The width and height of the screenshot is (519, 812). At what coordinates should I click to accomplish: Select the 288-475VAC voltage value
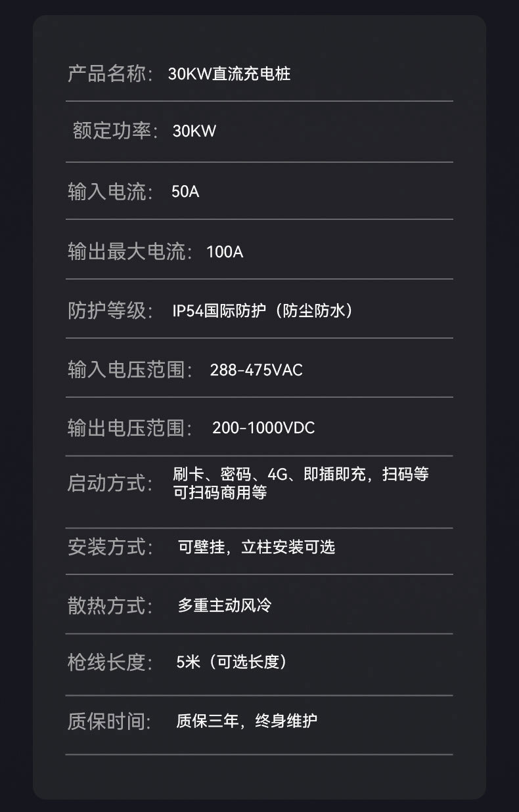(x=256, y=370)
